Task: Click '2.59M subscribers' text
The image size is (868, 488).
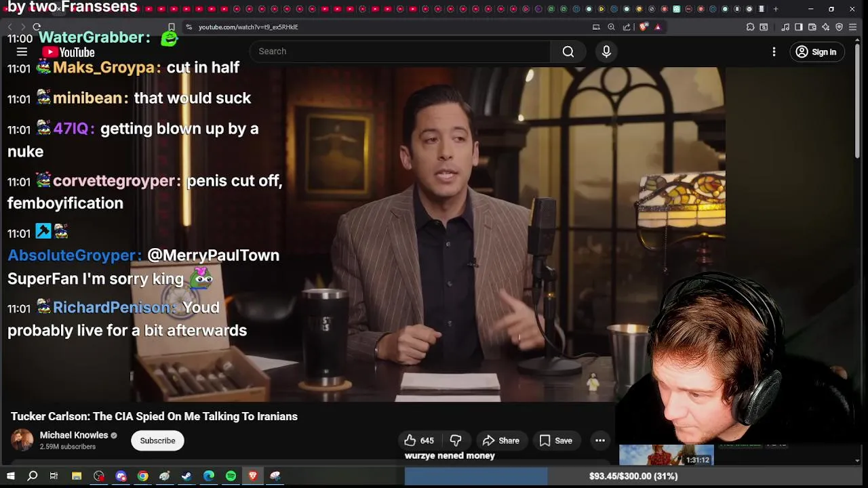Action: [x=68, y=447]
